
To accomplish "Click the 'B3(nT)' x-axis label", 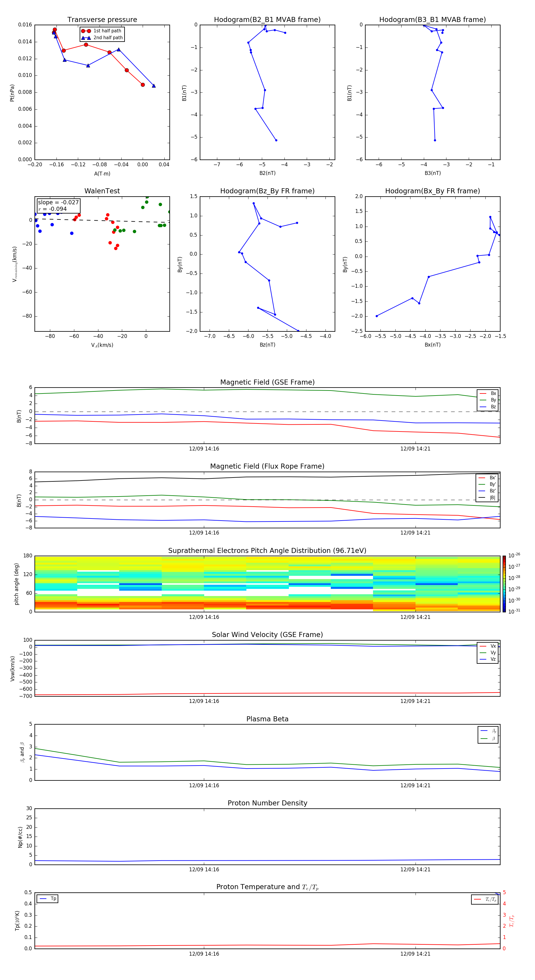I will tap(432, 173).
